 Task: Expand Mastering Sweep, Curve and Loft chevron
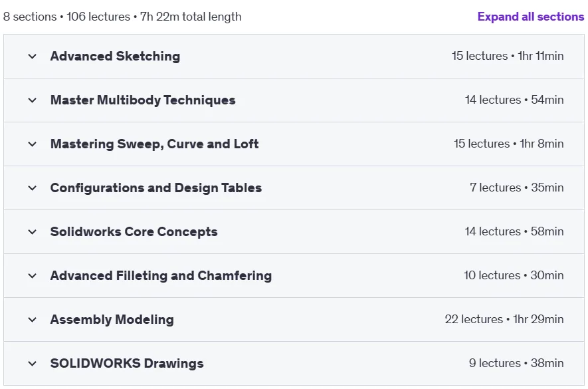(x=33, y=144)
